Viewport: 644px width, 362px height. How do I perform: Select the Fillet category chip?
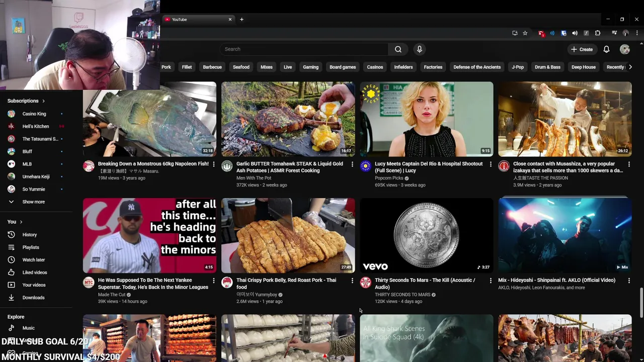click(187, 67)
